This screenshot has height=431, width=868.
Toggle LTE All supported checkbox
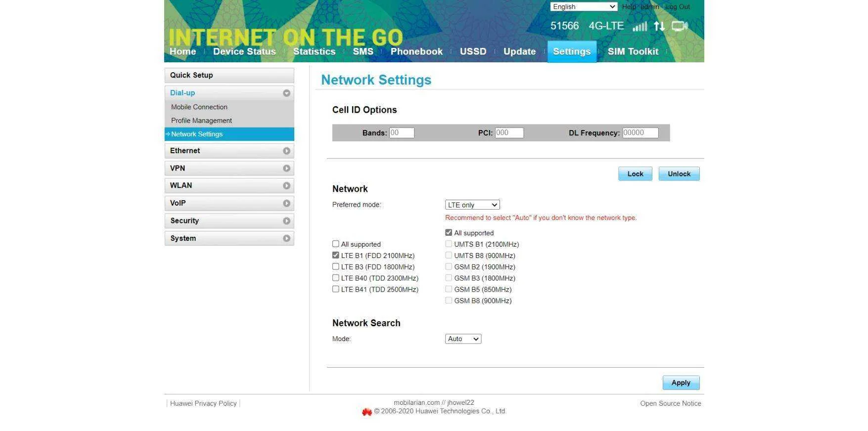coord(336,244)
